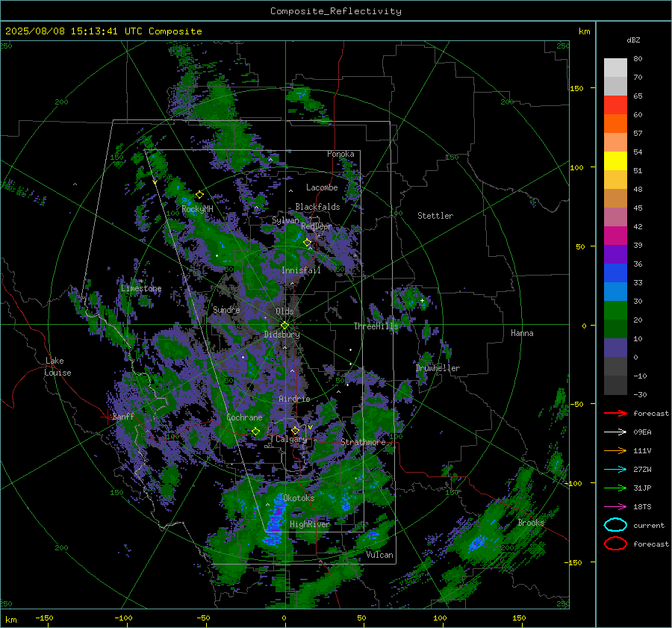Click the Airdrie city label
Viewport: 672px width, 628px height.
[x=294, y=399]
